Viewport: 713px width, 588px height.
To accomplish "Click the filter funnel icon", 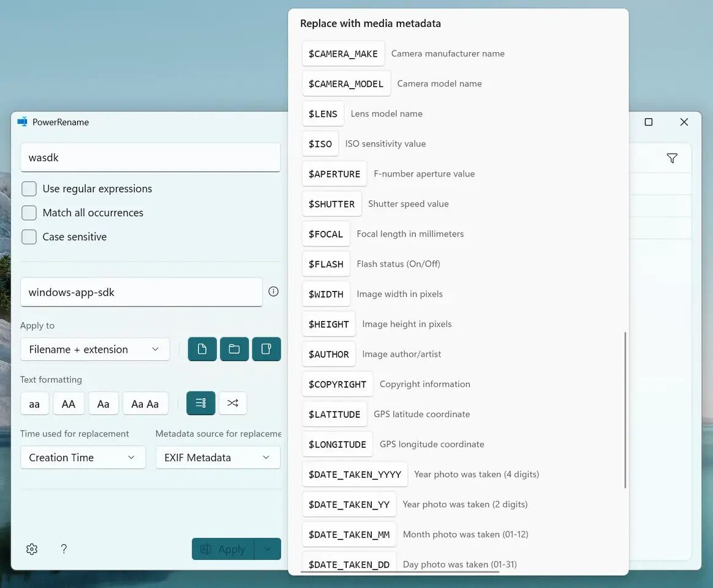I will [672, 159].
